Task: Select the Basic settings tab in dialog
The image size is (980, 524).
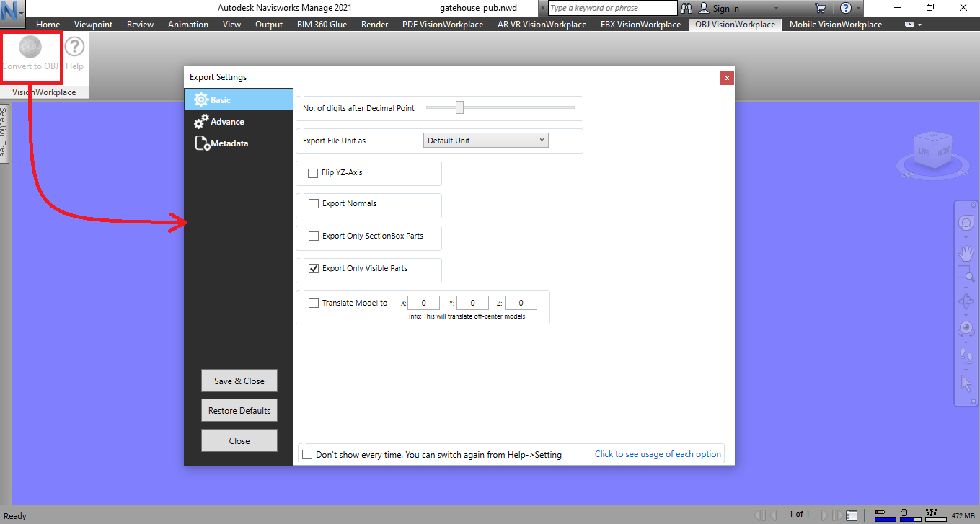Action: coord(239,99)
